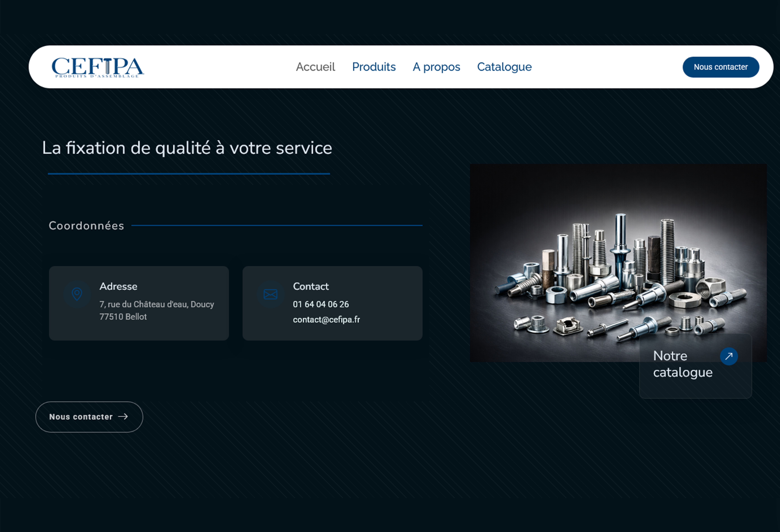Select the Adresse card heading
Screen dimensions: 780x532
tap(118, 286)
